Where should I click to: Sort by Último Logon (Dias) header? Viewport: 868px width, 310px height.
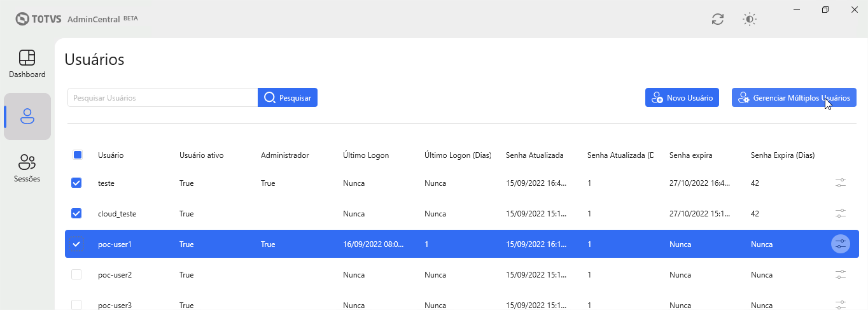pyautogui.click(x=458, y=155)
